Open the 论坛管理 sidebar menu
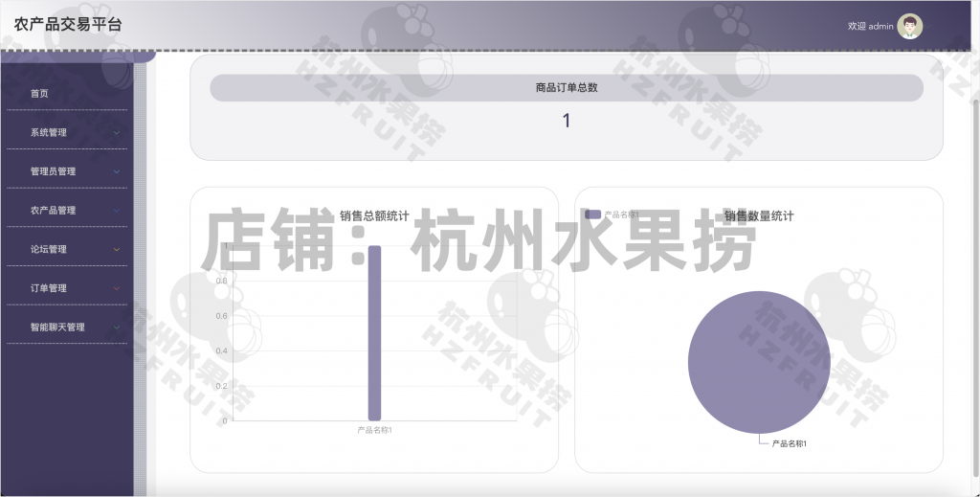980x497 pixels. [x=67, y=249]
